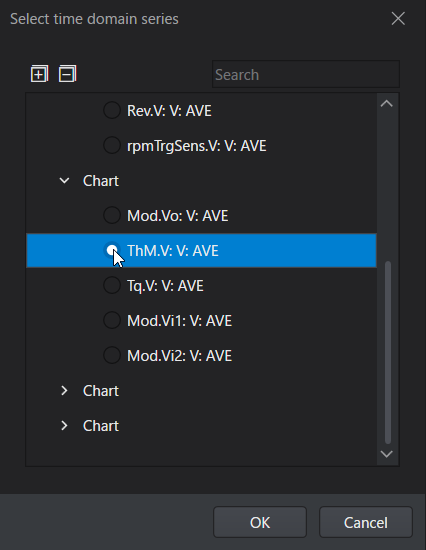Confirm selection with the OK button
The width and height of the screenshot is (426, 550).
coord(260,522)
